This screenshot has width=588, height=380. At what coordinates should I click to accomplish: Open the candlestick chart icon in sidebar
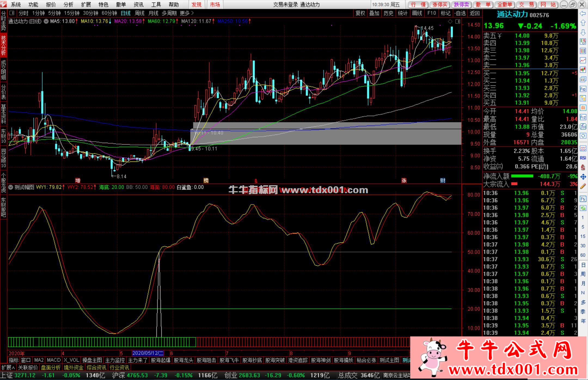[x=583, y=70]
